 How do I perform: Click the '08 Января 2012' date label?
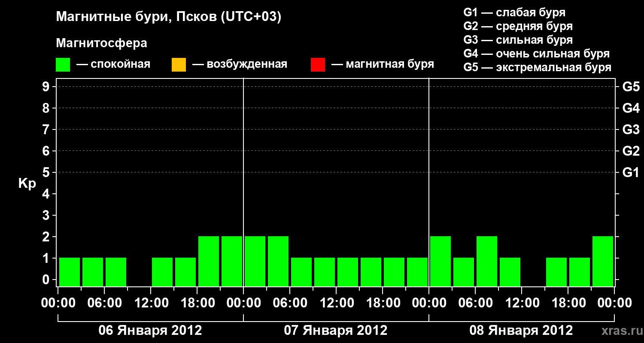[x=521, y=331]
